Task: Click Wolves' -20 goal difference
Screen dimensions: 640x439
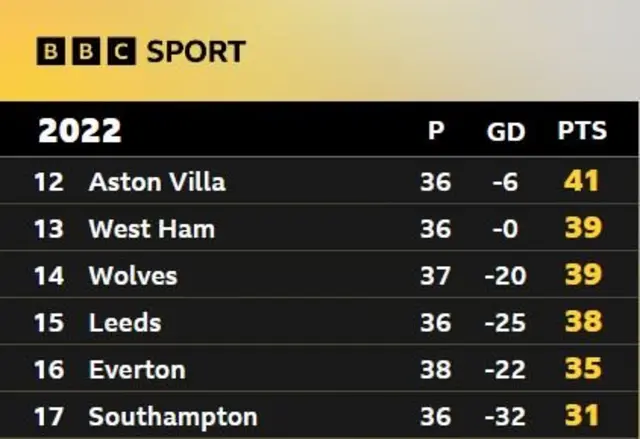Action: 505,276
